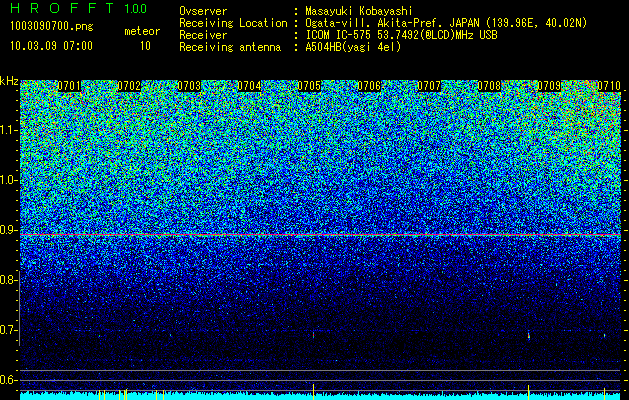Screen dimensions: 629x400
Task: Click the 0701 time label
Action: [69, 86]
